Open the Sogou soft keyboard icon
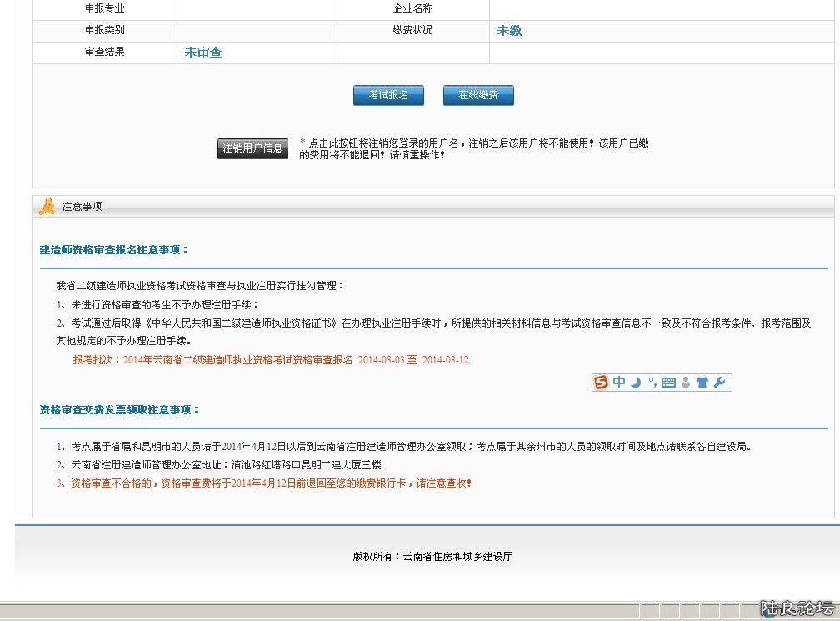Image resolution: width=840 pixels, height=621 pixels. (668, 383)
